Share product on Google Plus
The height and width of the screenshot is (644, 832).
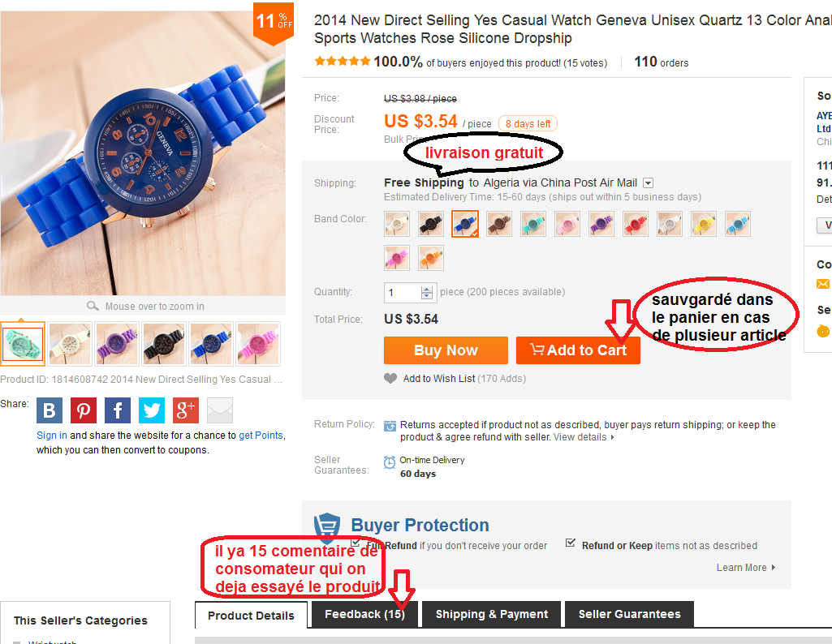(x=186, y=410)
